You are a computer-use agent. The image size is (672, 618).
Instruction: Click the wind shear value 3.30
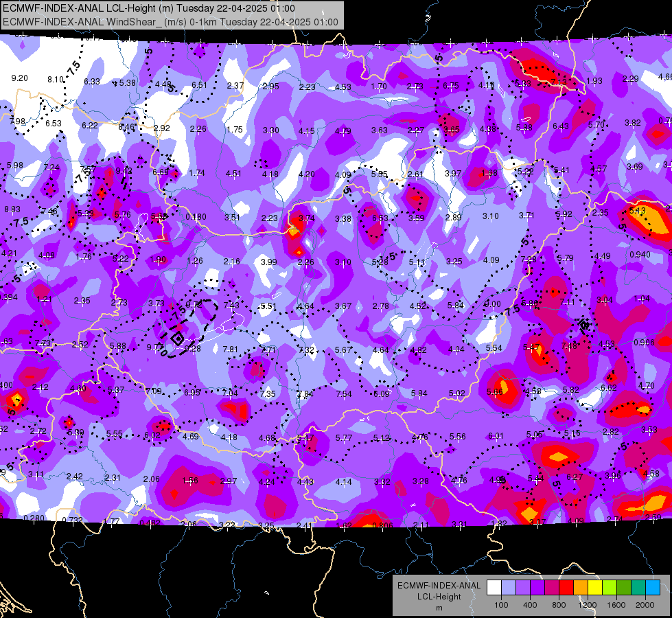click(271, 130)
